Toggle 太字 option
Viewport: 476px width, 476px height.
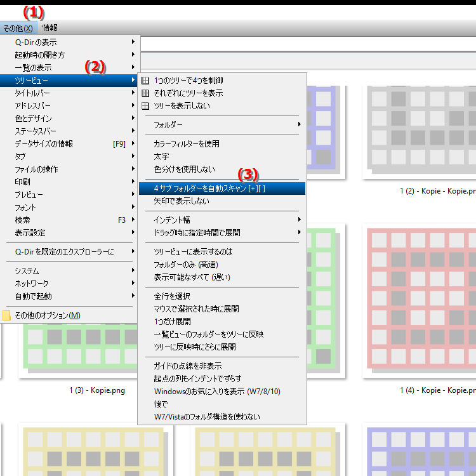point(222,157)
